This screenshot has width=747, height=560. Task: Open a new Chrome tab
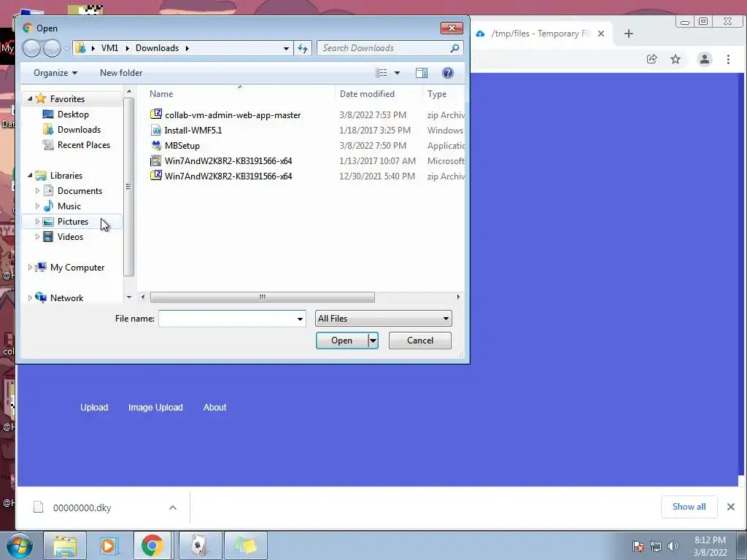[628, 34]
